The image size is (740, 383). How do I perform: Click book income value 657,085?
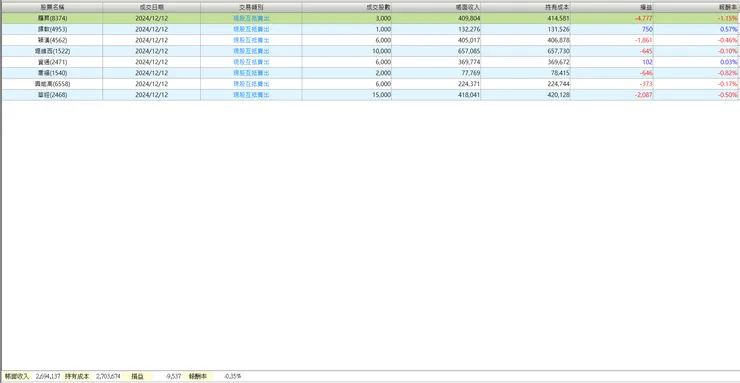coord(470,51)
